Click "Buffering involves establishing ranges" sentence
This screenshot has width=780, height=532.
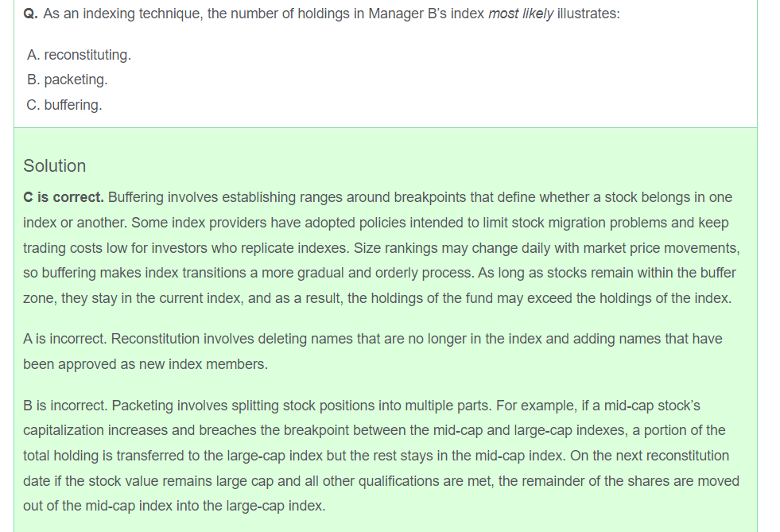[x=239, y=197]
